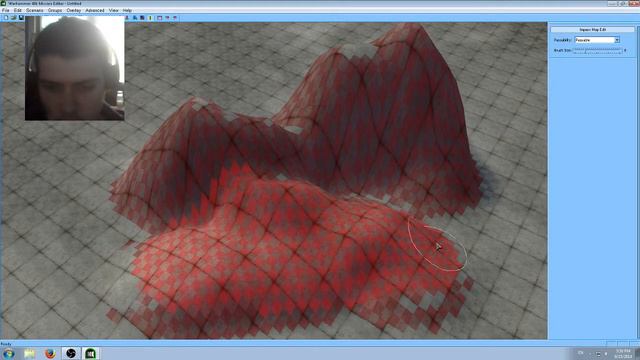This screenshot has height=360, width=640.
Task: Open the Overlay menu
Action: click(73, 10)
